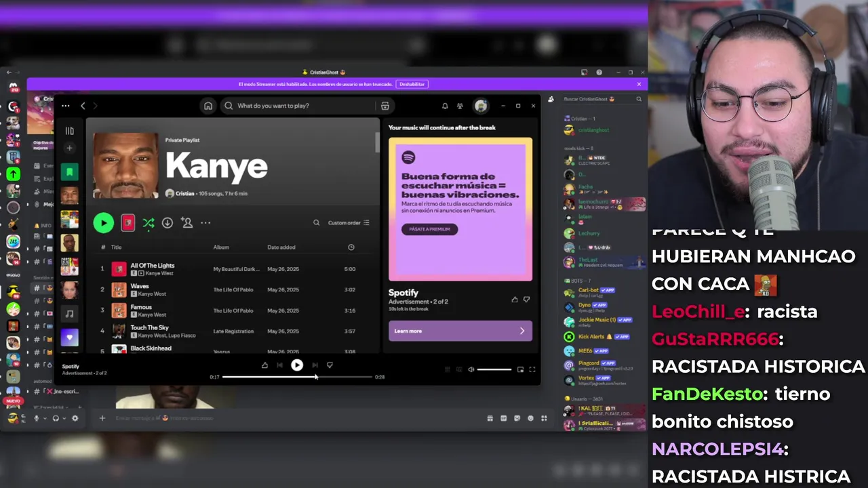Image resolution: width=868 pixels, height=488 pixels.
Task: Like the advertisement in Now Playing panel
Action: (x=515, y=299)
